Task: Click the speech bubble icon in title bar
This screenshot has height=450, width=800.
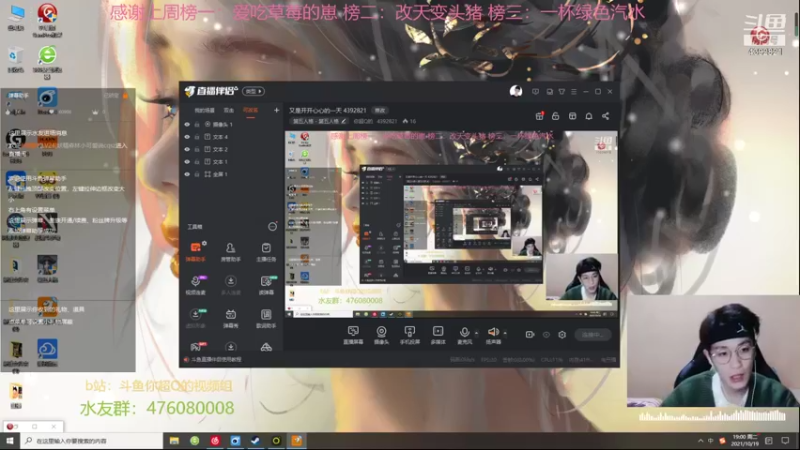Action: coord(535,92)
